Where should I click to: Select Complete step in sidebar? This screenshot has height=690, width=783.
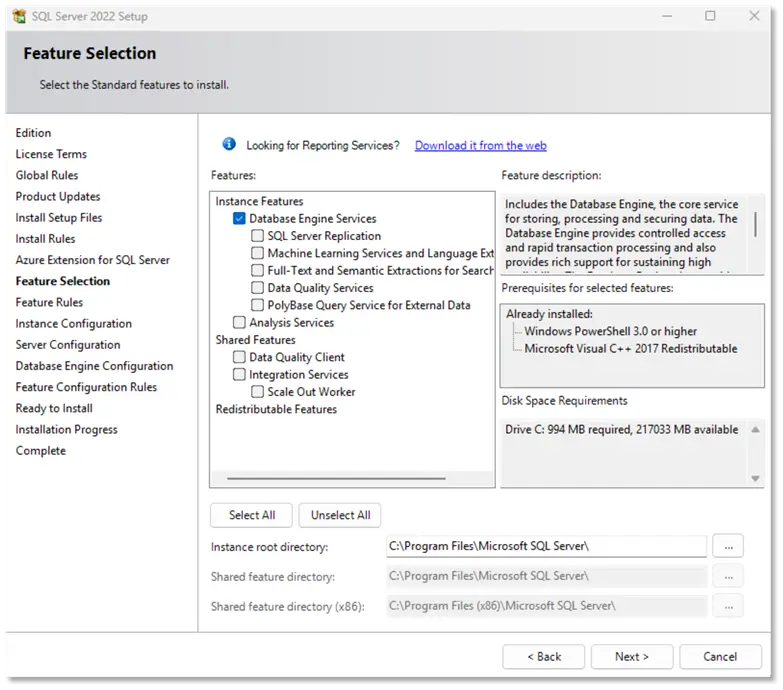(41, 451)
